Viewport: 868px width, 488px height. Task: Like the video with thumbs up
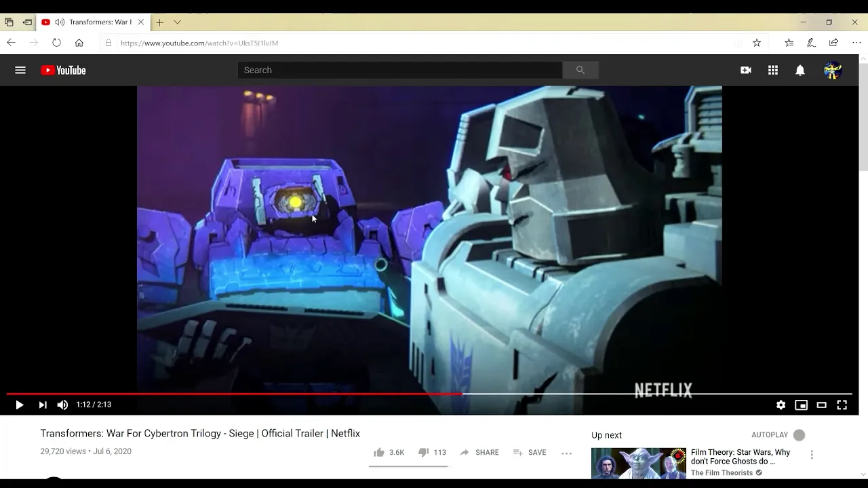(389, 452)
